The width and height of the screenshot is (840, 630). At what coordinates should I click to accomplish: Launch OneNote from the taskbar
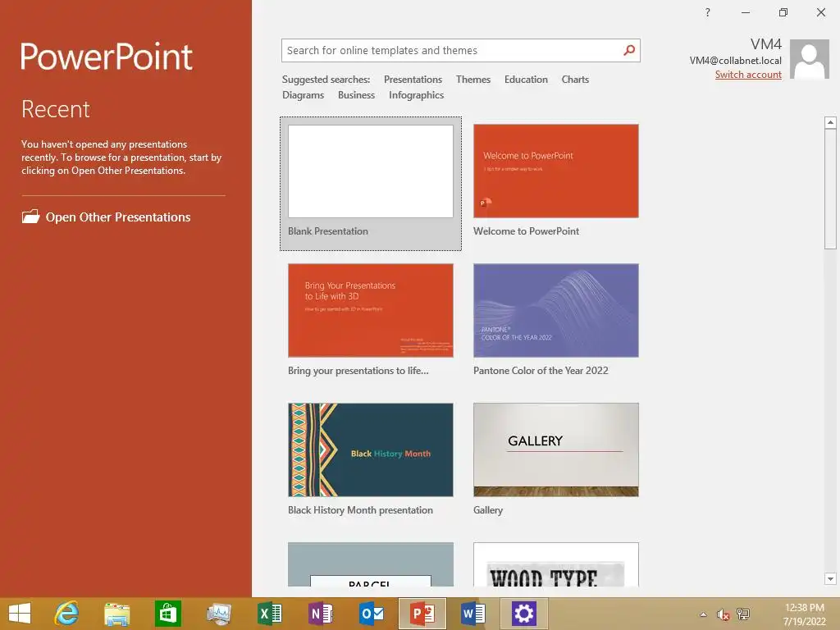321,614
